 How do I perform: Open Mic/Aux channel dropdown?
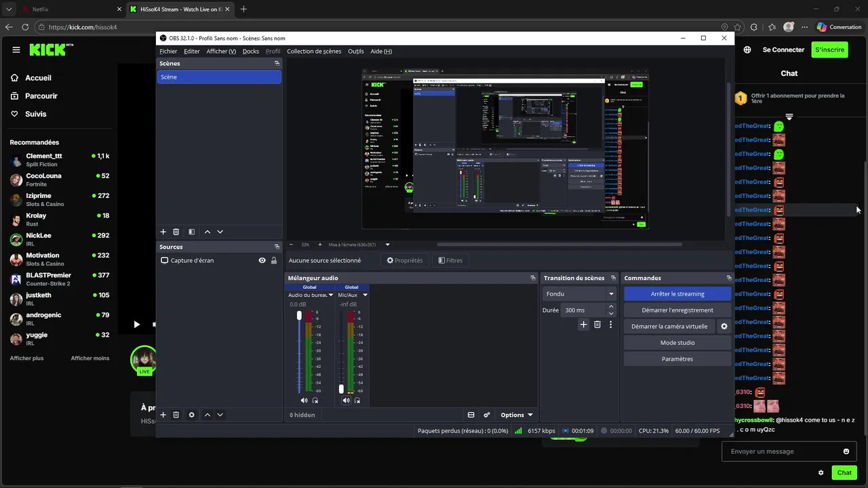point(365,295)
